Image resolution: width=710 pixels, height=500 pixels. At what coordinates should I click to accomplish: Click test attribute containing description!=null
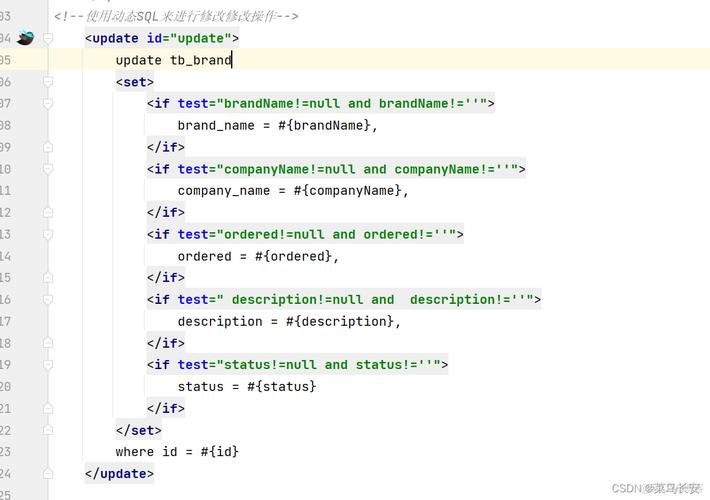(x=375, y=299)
